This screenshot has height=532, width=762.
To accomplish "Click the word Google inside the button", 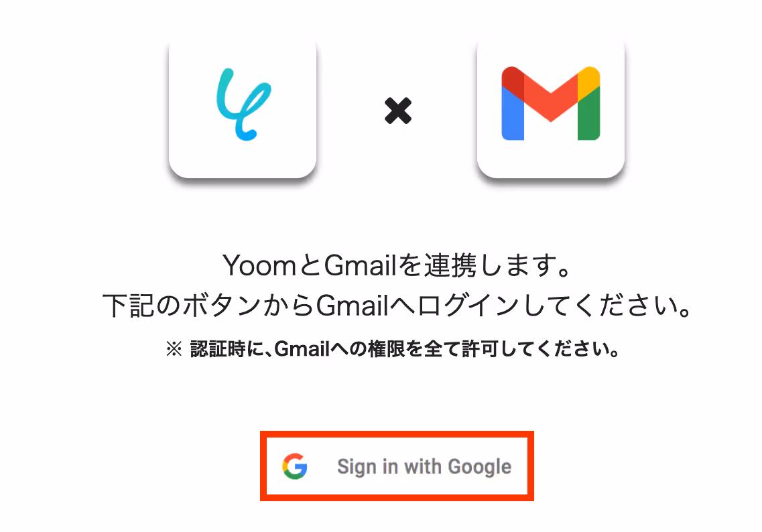I will coord(480,467).
